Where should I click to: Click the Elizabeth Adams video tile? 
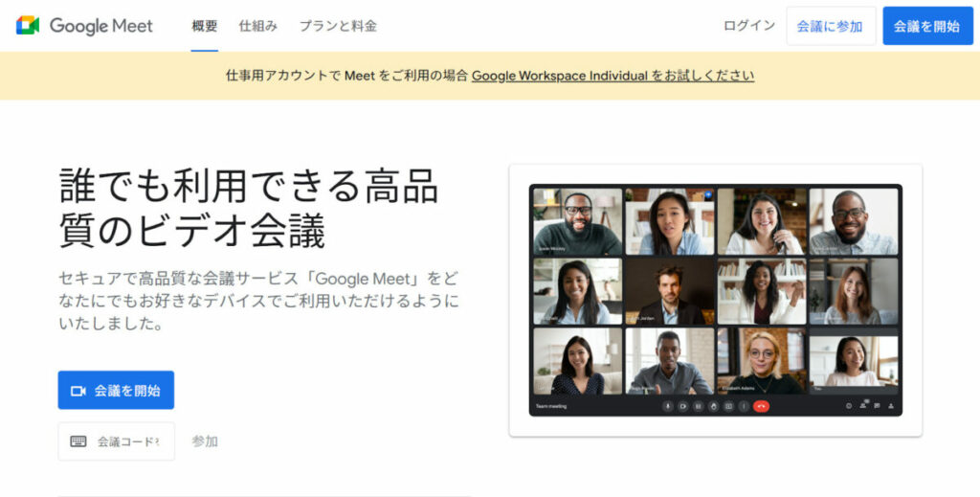coord(762,361)
